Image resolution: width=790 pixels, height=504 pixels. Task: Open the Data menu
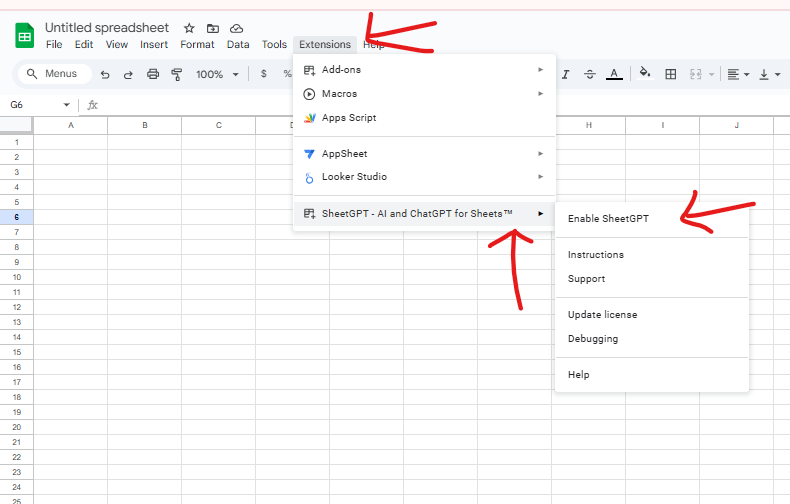238,44
